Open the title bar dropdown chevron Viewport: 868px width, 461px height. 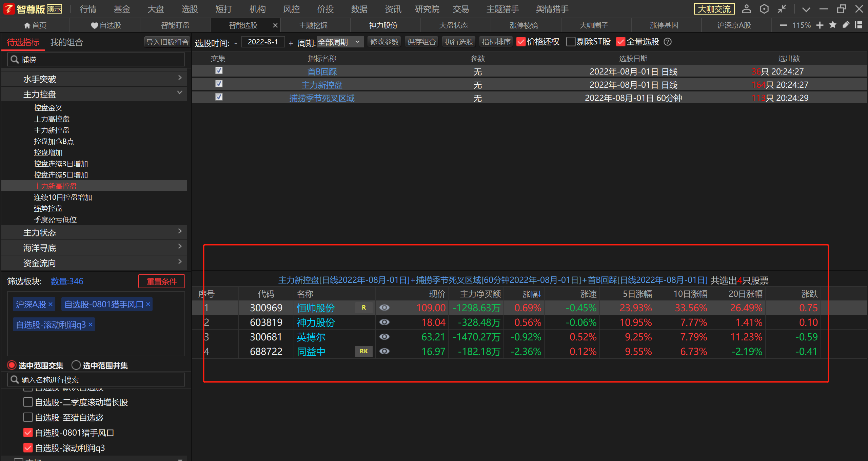(x=806, y=9)
